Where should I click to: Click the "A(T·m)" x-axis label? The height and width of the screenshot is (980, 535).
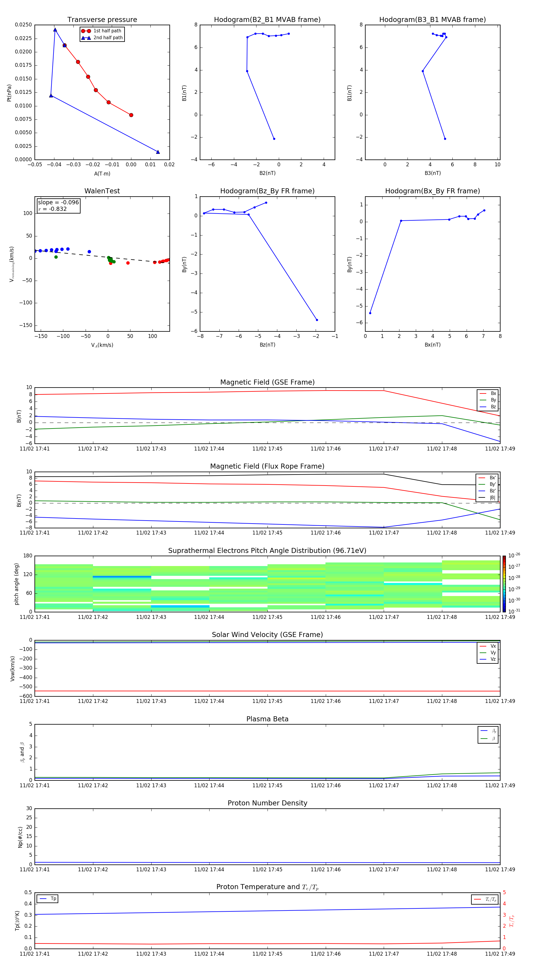(102, 173)
